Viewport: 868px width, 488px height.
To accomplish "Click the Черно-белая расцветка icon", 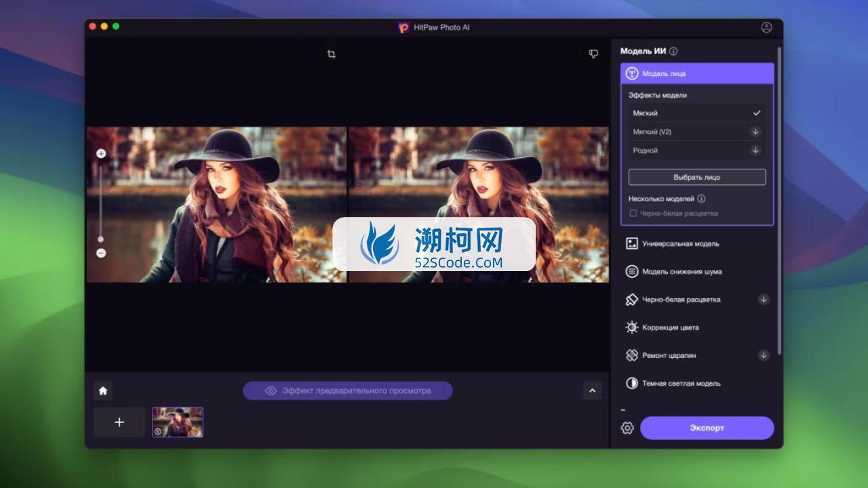I will tap(631, 300).
